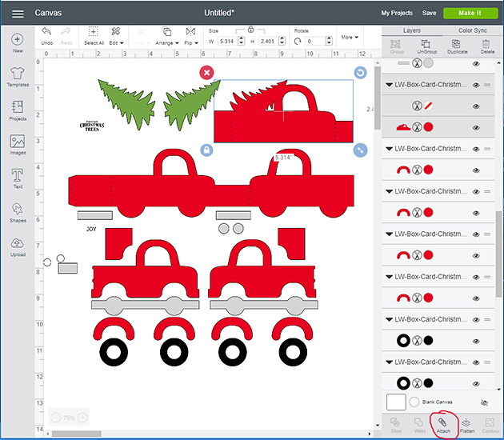Image resolution: width=504 pixels, height=440 pixels.
Task: Switch to the Color Sync tab
Action: (x=473, y=30)
